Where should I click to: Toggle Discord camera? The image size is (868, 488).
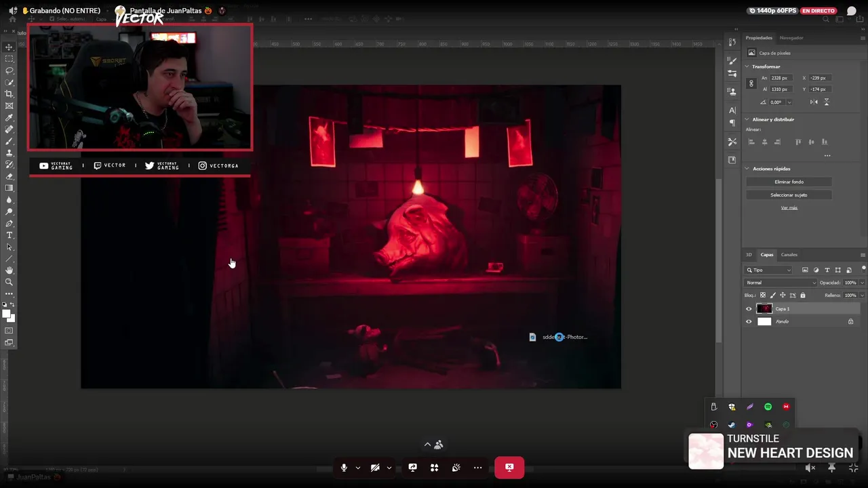375,467
